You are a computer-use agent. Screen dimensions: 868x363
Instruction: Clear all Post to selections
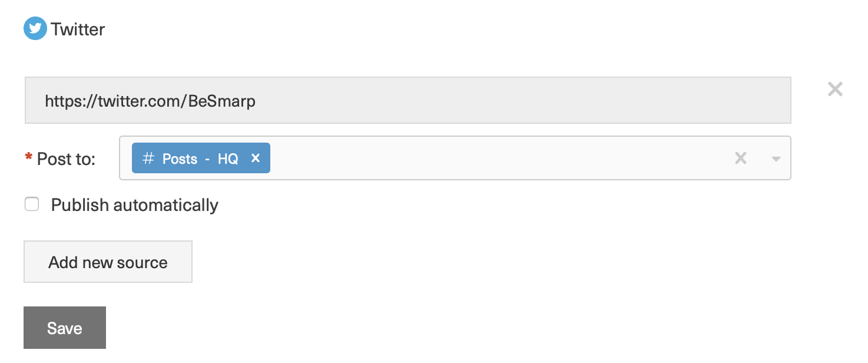point(741,158)
